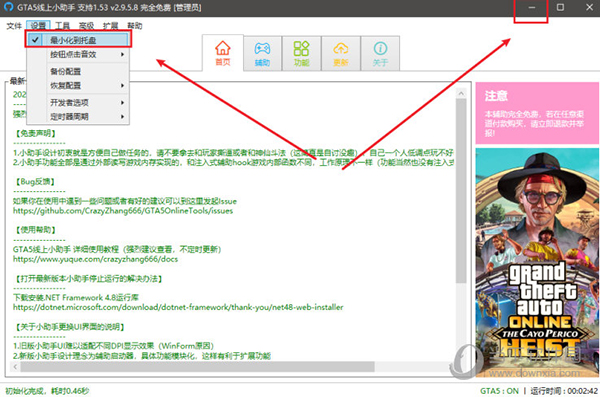Click the 【Bug反馈】 heading

(35, 181)
